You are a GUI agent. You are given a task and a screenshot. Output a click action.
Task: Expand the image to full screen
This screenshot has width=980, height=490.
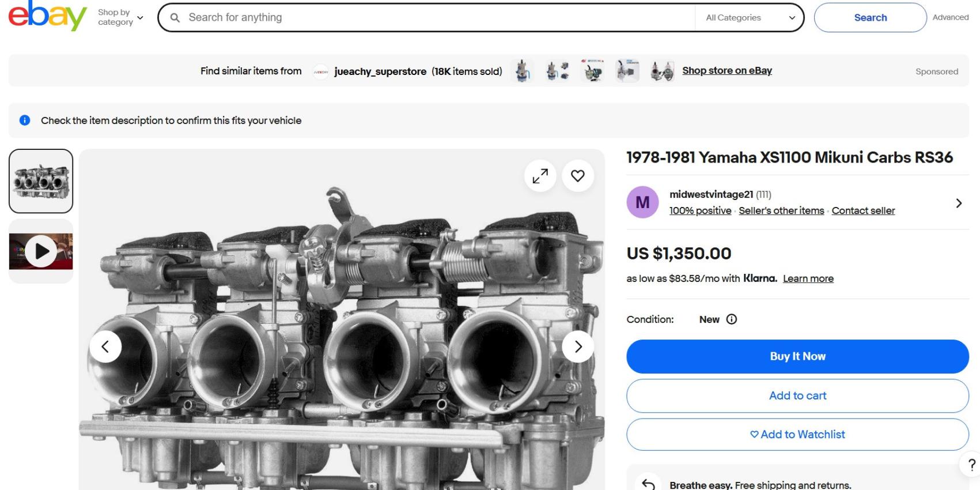tap(540, 176)
